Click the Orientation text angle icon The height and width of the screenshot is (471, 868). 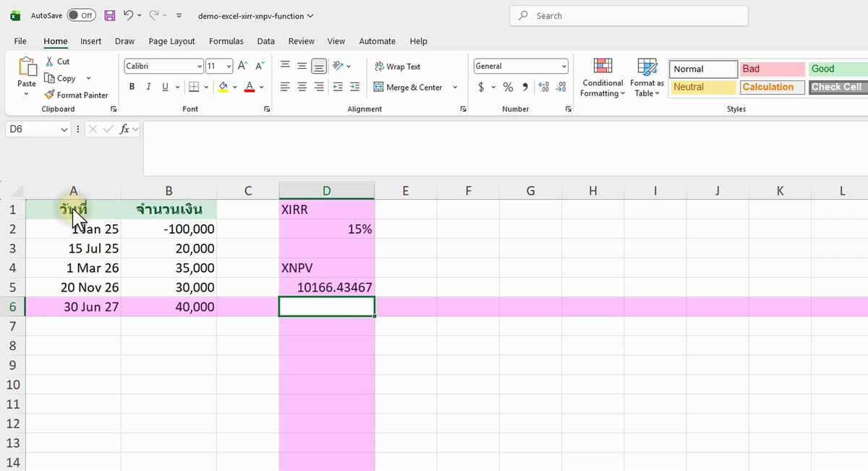tap(338, 66)
